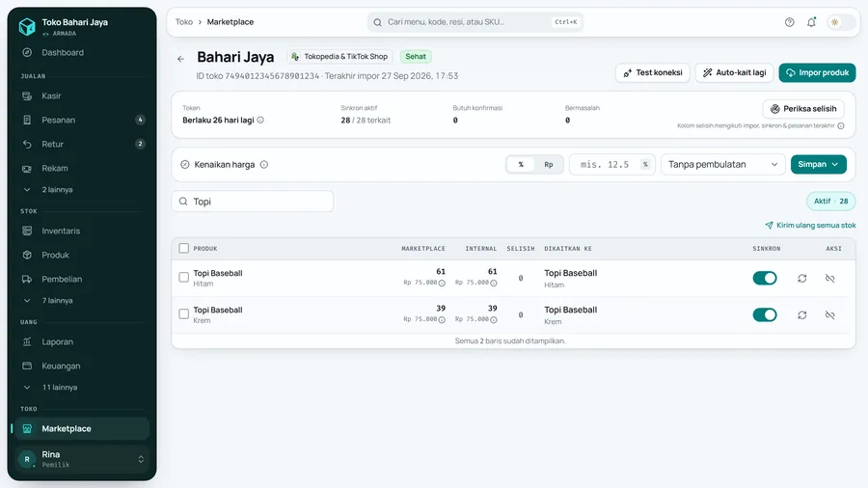Screen dimensions: 868x488
Task: Go to the Retur page
Action: tap(82, 144)
